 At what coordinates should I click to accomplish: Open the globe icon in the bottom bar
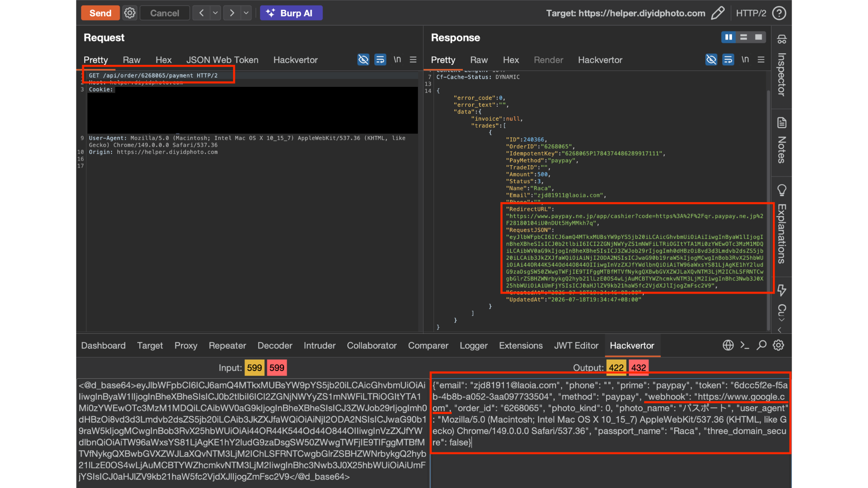coord(728,346)
